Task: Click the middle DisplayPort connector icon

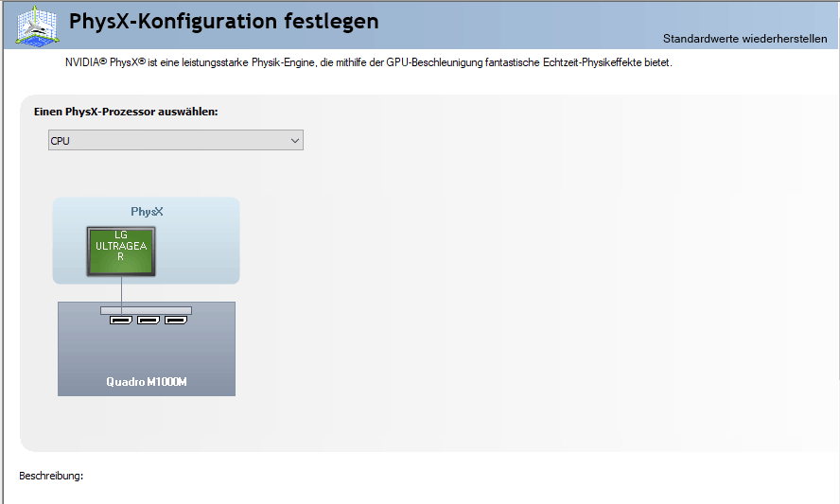Action: (x=149, y=320)
